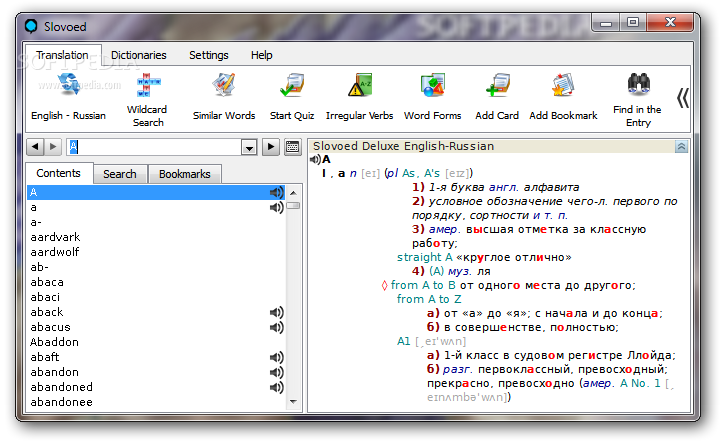The height and width of the screenshot is (442, 721).
Task: Select the entry ab-
Action: pyautogui.click(x=156, y=267)
